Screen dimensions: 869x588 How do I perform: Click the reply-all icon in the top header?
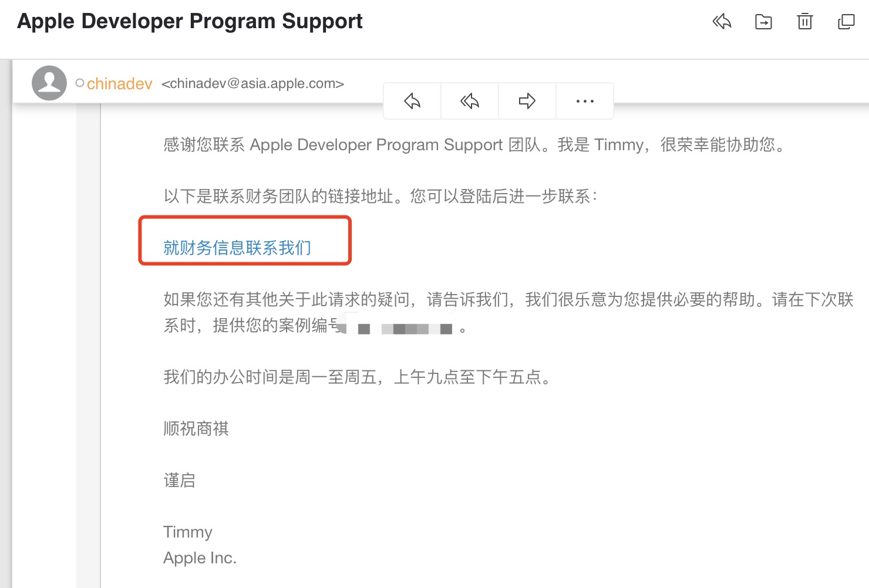point(722,22)
